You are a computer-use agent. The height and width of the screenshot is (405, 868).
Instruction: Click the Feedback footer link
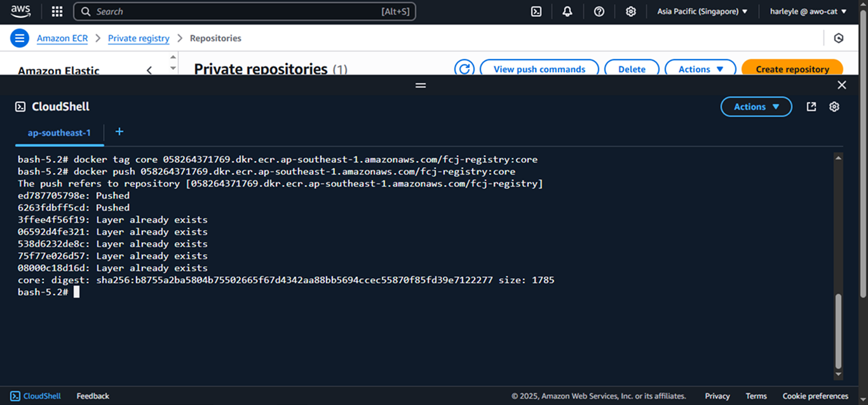pyautogui.click(x=93, y=396)
